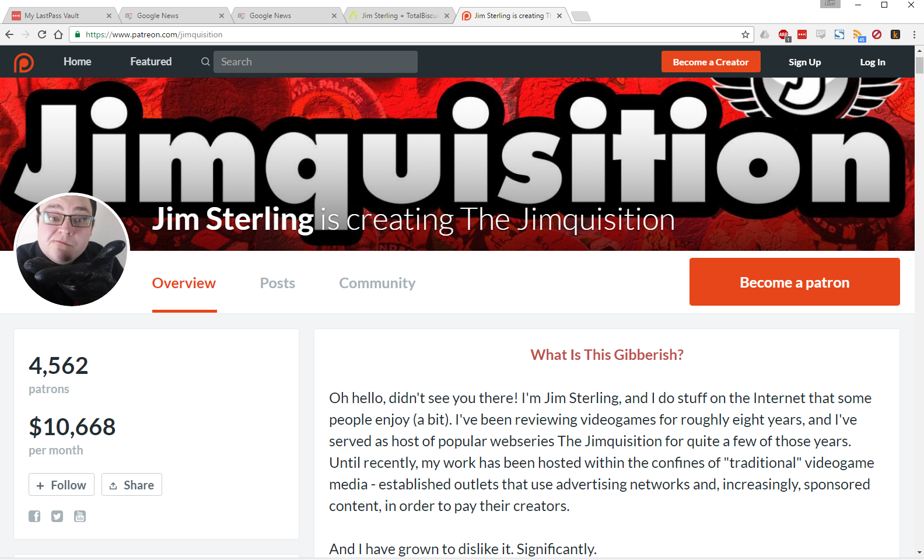The image size is (924, 560).
Task: Open the Featured navigation link
Action: (x=151, y=62)
